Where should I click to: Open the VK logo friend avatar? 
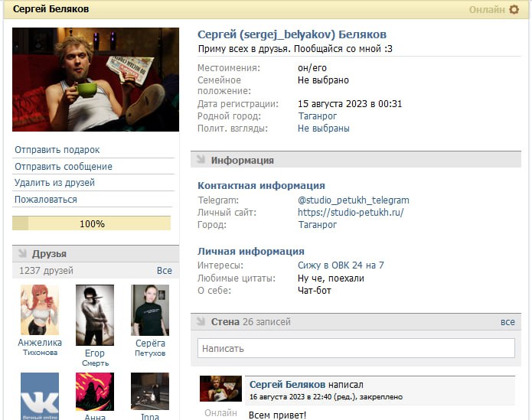(x=40, y=396)
